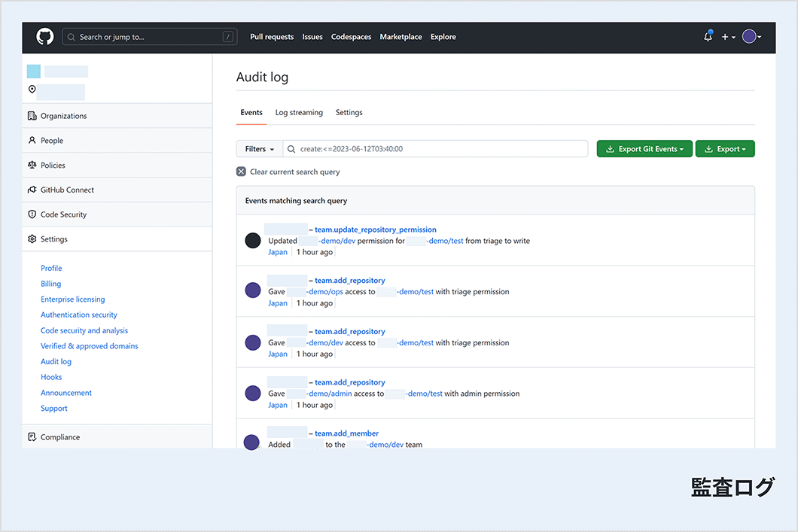Viewport: 798px width, 532px height.
Task: Open the user avatar menu
Action: coord(751,37)
